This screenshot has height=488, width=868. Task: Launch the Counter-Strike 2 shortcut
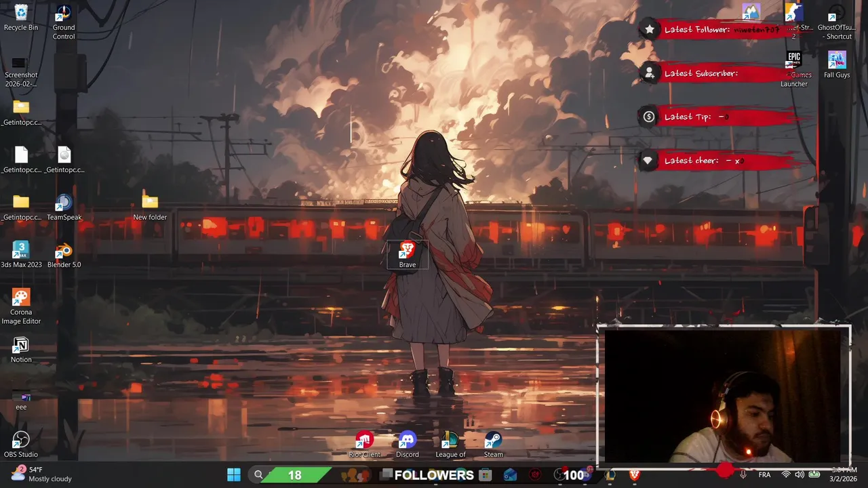click(x=794, y=20)
